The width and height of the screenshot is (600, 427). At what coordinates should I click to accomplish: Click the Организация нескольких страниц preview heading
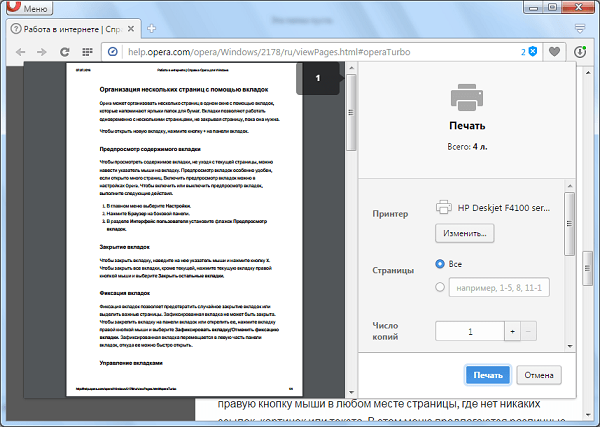tap(184, 90)
